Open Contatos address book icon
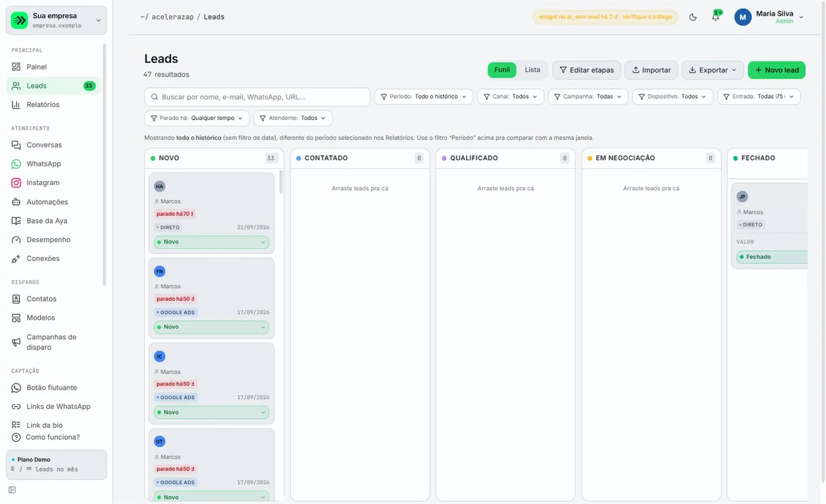This screenshot has height=504, width=826. tap(17, 299)
